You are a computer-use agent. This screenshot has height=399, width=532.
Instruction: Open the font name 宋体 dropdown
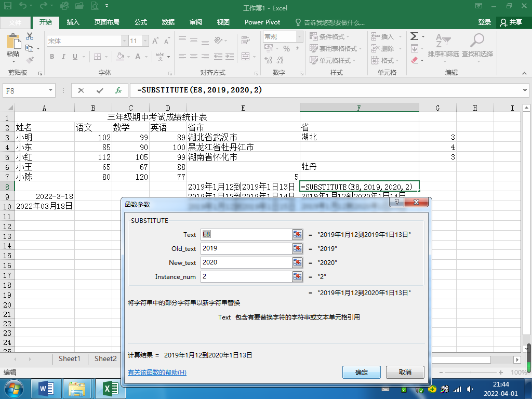[x=124, y=41]
